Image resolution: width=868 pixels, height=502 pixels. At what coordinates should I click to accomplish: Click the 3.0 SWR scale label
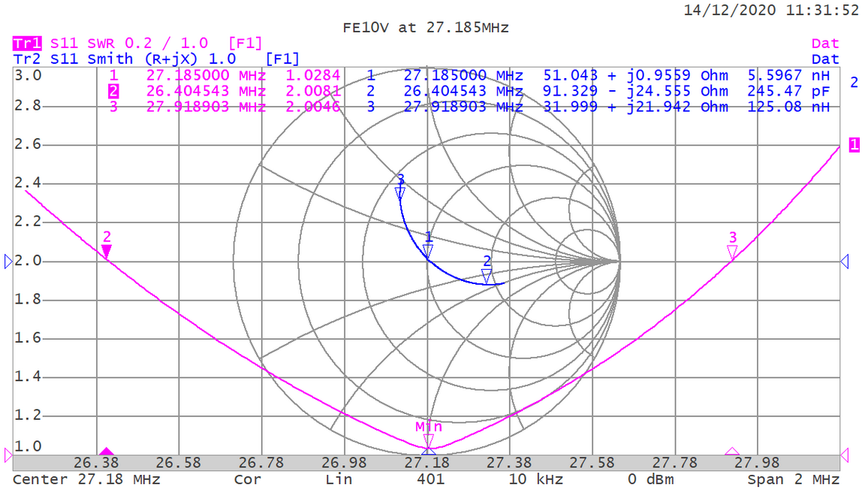28,75
